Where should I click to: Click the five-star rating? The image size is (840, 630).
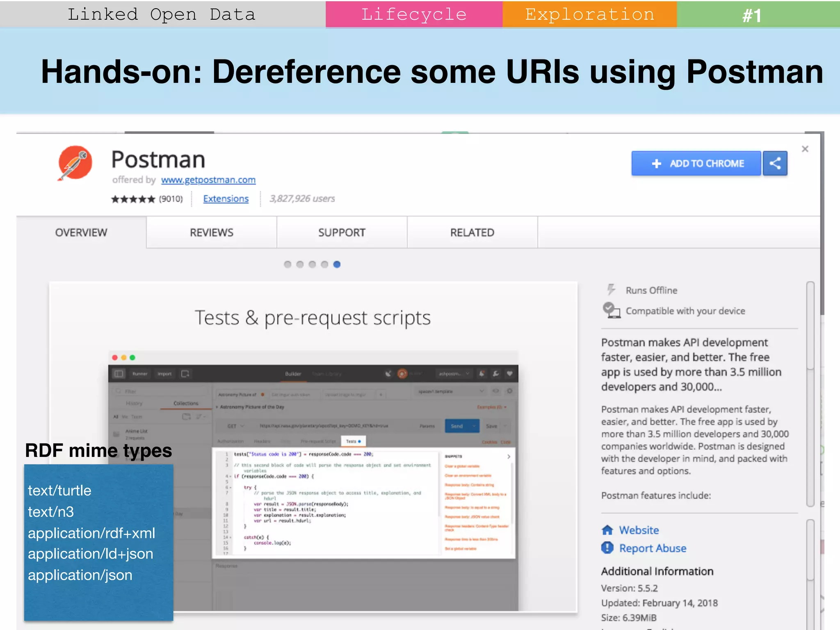click(x=133, y=199)
